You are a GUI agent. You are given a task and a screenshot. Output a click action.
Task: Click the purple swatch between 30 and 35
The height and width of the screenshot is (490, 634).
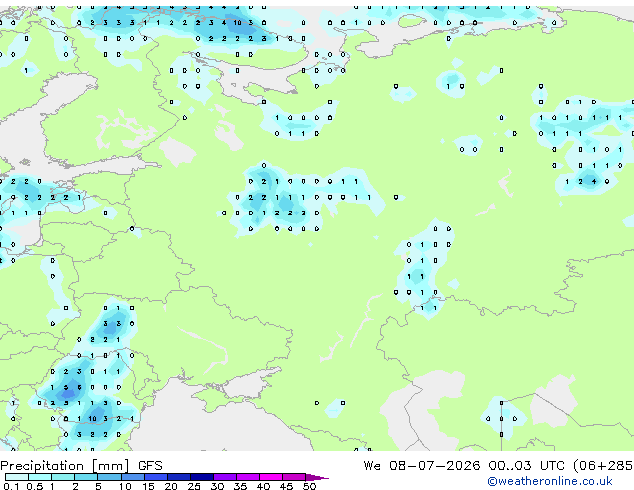225,477
